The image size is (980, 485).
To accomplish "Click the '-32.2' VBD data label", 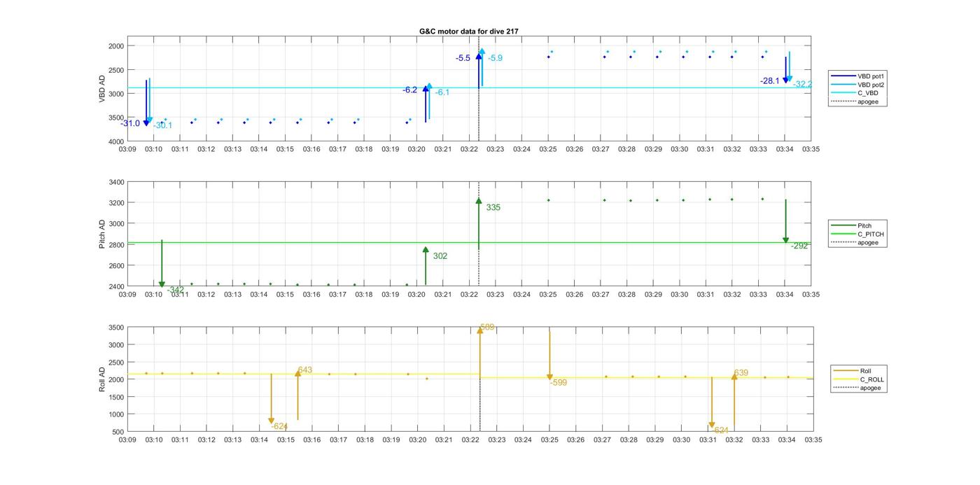I will (x=802, y=84).
